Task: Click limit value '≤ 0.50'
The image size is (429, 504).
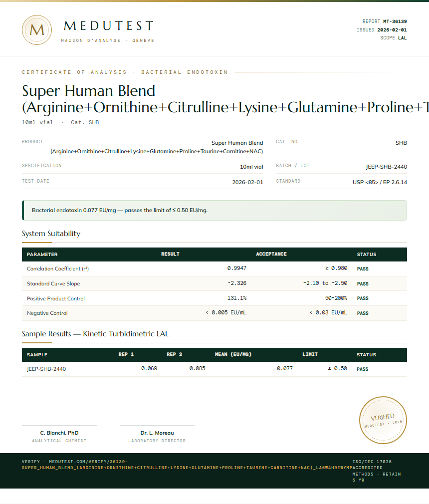Action: pos(337,368)
